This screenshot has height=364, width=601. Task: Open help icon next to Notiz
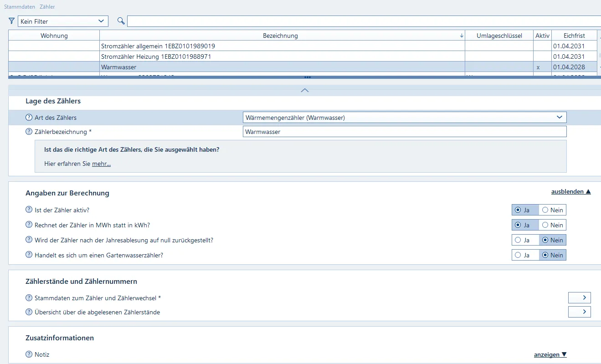point(29,354)
